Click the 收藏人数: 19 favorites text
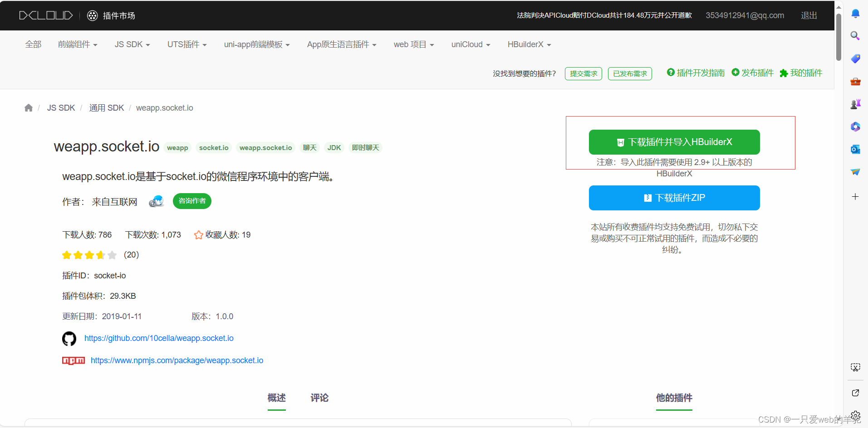Screen dimensions: 868x428 pos(228,235)
